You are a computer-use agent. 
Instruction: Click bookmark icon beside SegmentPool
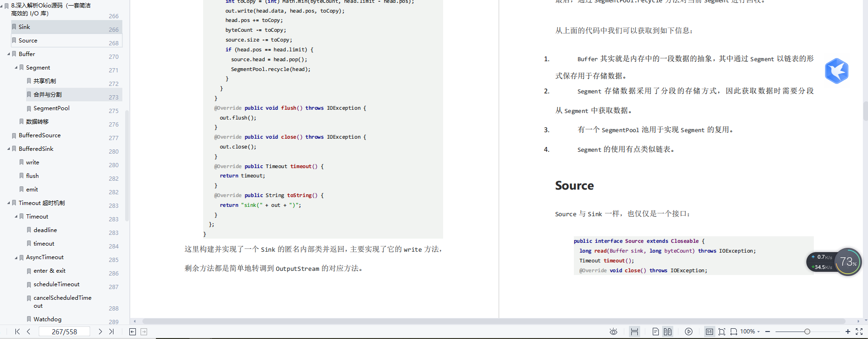[x=29, y=108]
